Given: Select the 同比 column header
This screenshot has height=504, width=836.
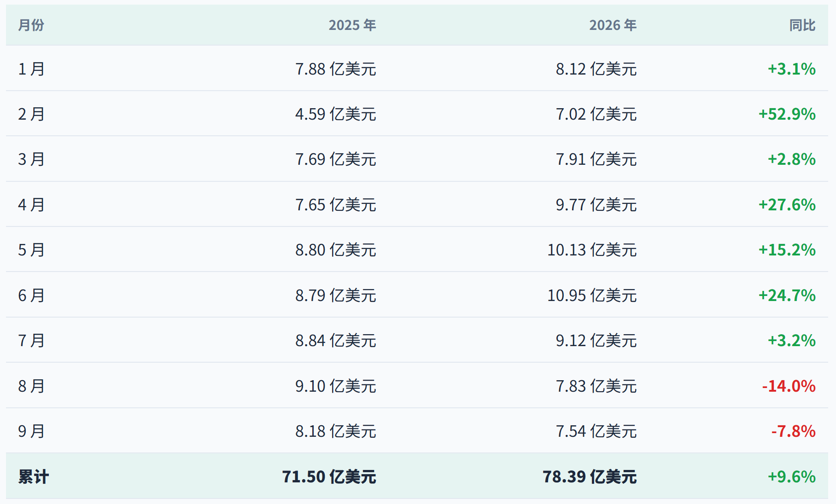Looking at the screenshot, I should coord(802,25).
